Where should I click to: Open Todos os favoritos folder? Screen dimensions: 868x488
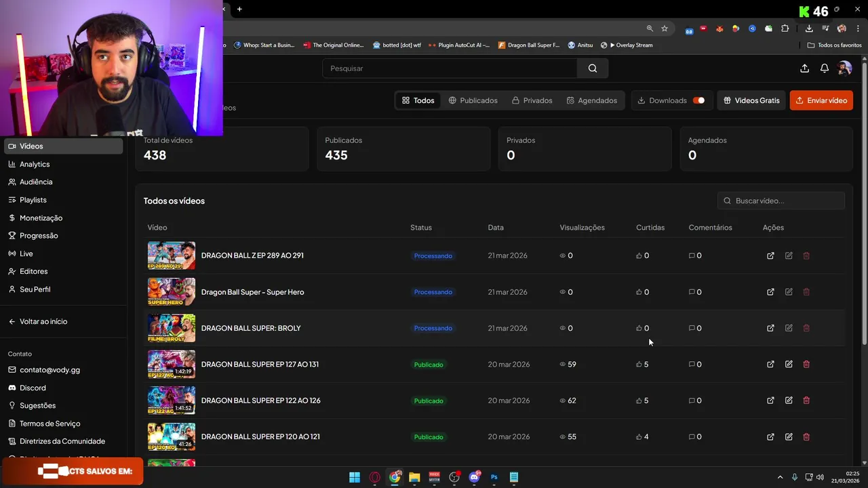point(835,45)
